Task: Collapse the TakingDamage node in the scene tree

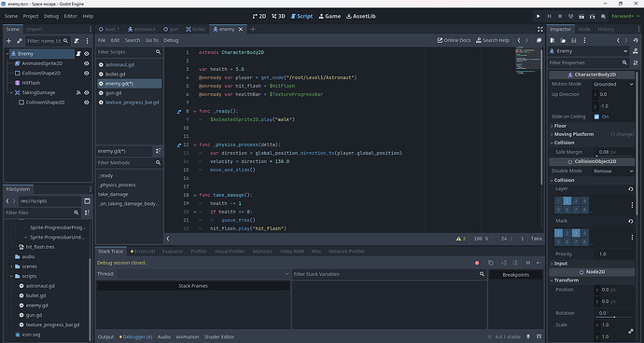Action: [x=12, y=92]
